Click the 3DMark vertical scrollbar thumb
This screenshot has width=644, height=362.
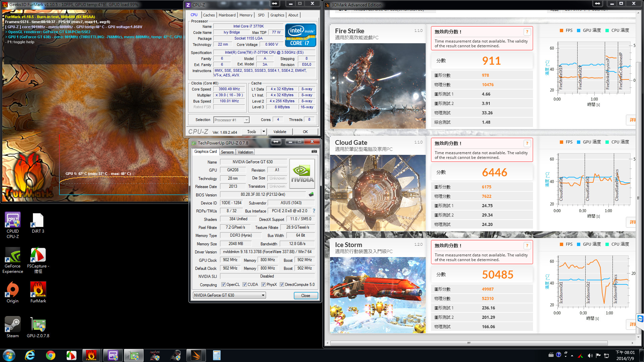(638, 198)
